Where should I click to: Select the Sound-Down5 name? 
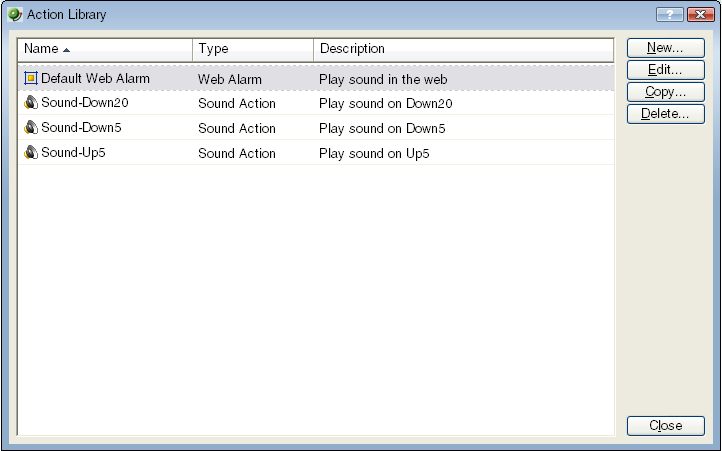click(81, 128)
